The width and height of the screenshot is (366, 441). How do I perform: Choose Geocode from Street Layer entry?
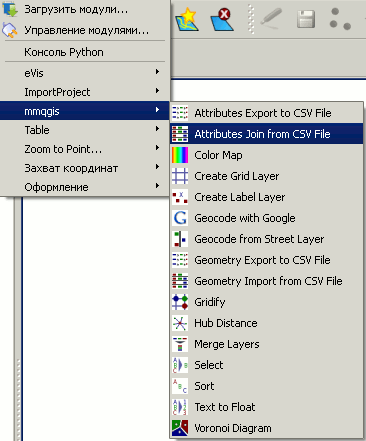[x=267, y=239]
